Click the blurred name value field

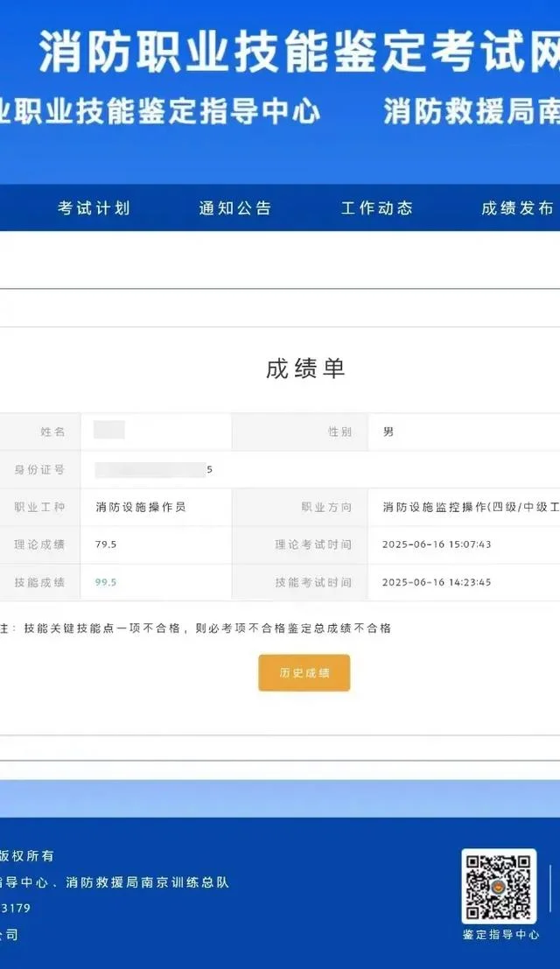(x=109, y=430)
